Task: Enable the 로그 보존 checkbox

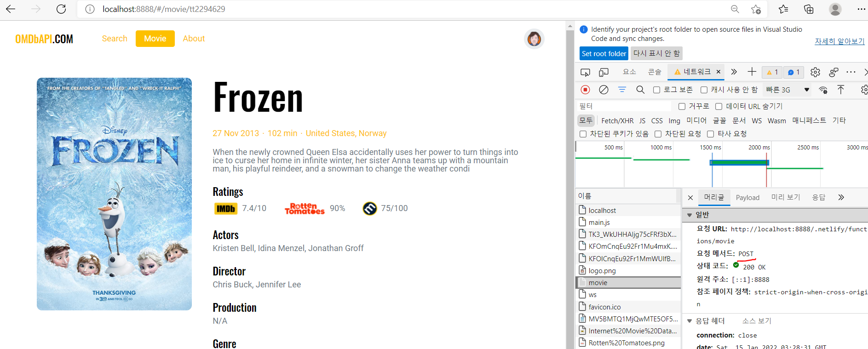Action: (657, 90)
